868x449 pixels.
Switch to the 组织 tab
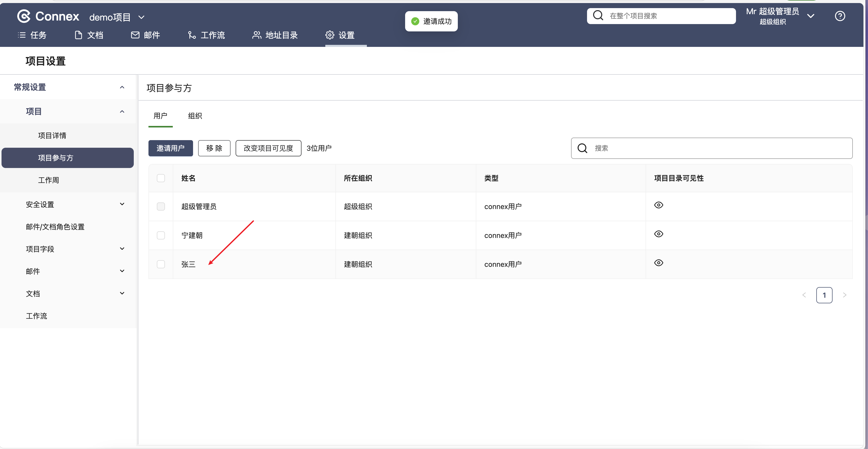(195, 116)
